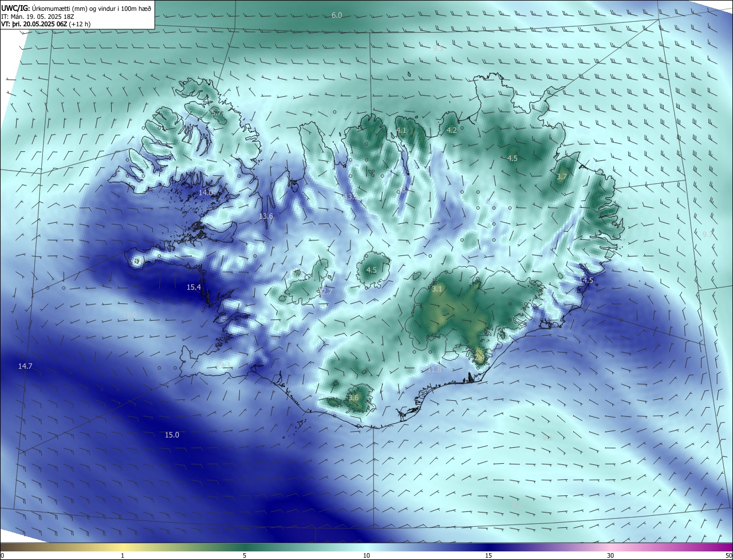Click the "5" tick label on the color scale
Image resolution: width=733 pixels, height=560 pixels.
(x=245, y=555)
